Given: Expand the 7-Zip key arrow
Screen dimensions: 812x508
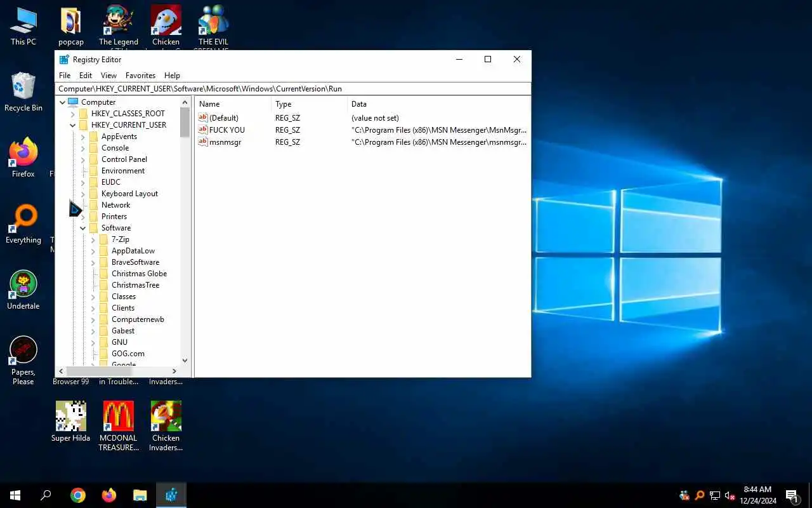Looking at the screenshot, I should pyautogui.click(x=93, y=239).
